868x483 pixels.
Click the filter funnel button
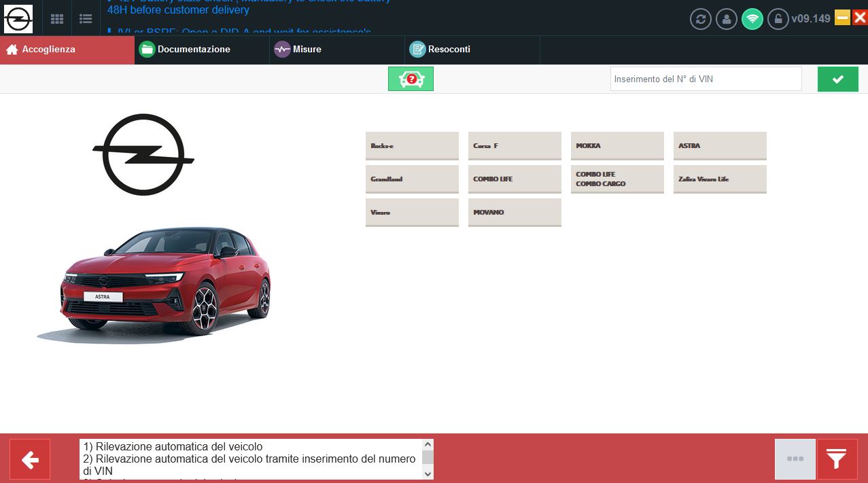(x=837, y=459)
